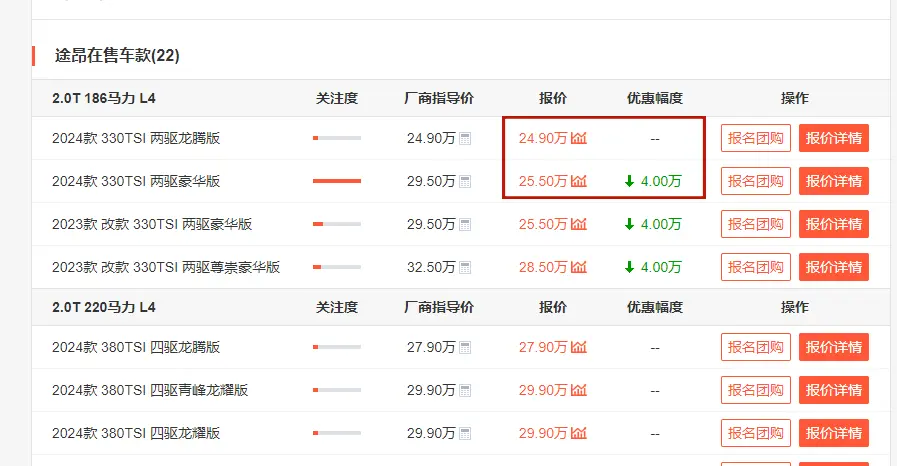The height and width of the screenshot is (466, 897).
Task: Click 报价详情 for 2023款 改款 两驱尊崇豪华版
Action: [834, 267]
